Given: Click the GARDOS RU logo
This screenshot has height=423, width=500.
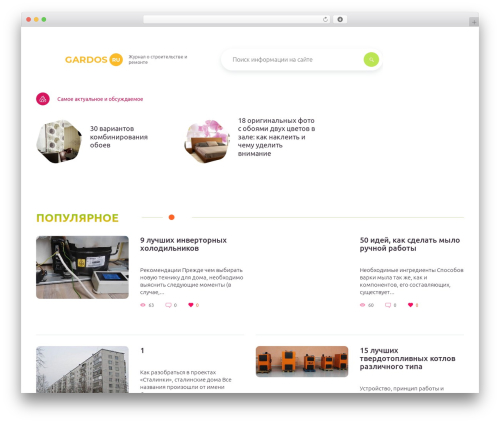Looking at the screenshot, I should coord(94,60).
